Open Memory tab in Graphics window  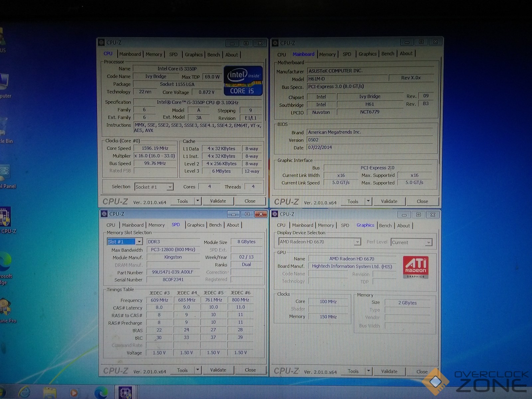tap(326, 225)
